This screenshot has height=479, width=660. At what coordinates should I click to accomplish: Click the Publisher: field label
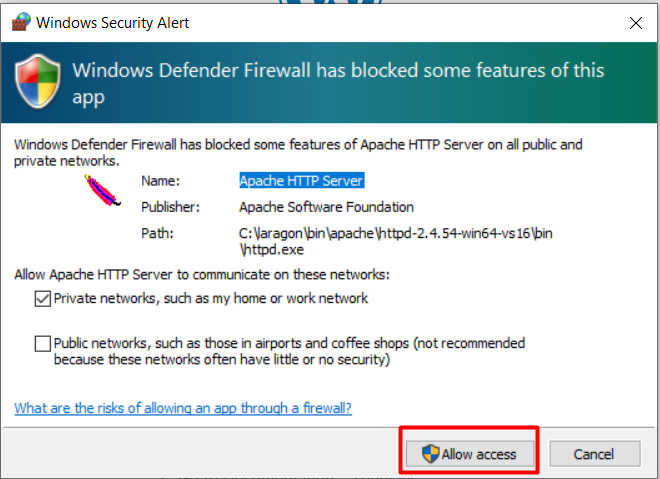[x=170, y=207]
